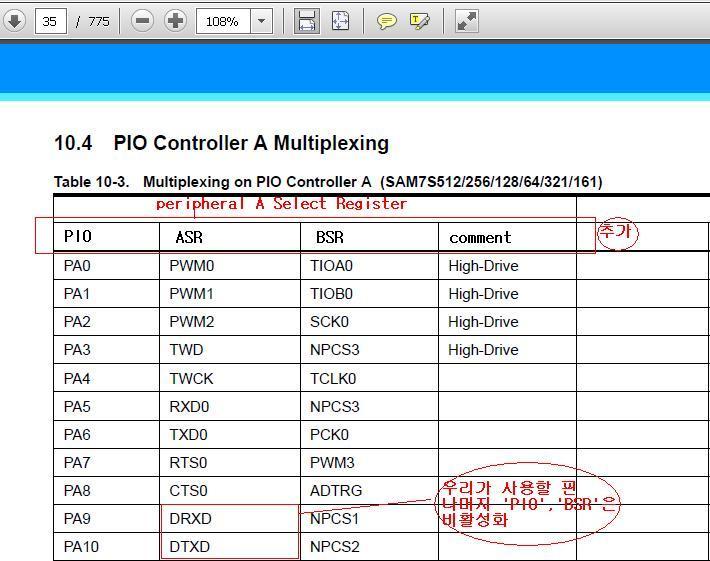Screen dimensions: 710x561
Task: Add a sticky note comment
Action: coord(386,21)
